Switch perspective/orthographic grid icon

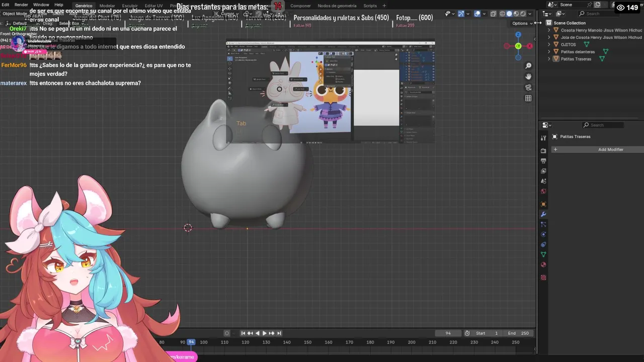pos(528,98)
